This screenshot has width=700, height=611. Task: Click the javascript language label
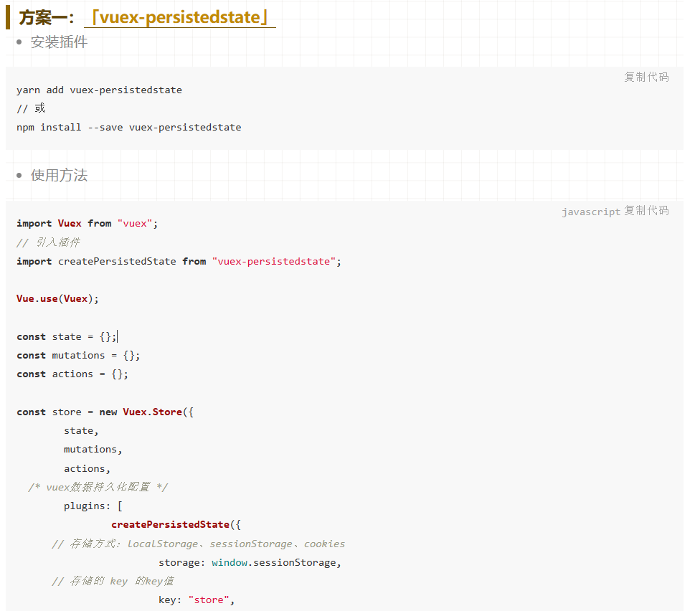click(591, 212)
